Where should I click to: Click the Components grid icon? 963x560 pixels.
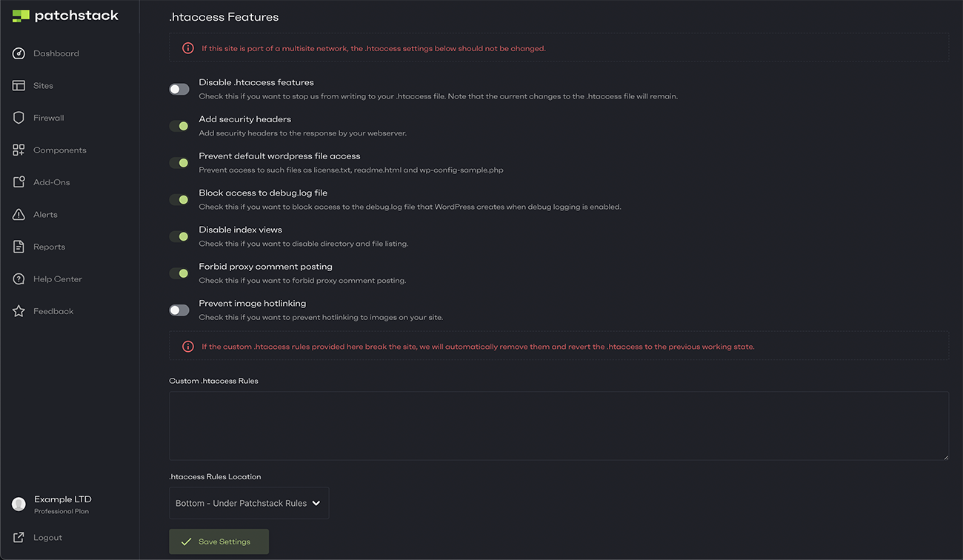[19, 150]
